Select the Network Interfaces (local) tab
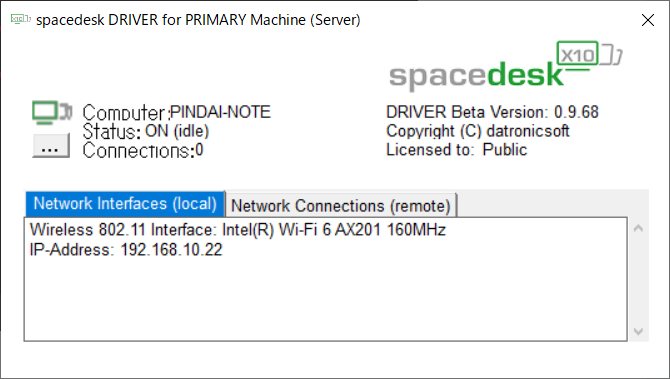 coord(125,204)
